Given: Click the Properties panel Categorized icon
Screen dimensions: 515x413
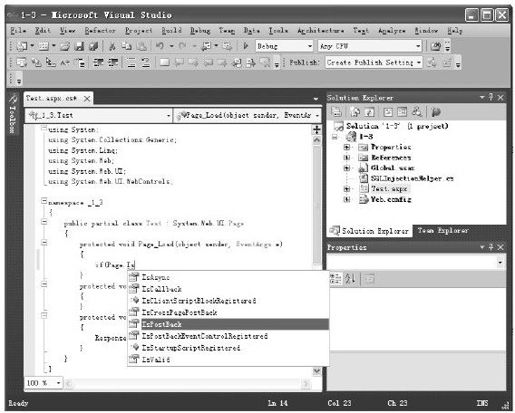Looking at the screenshot, I should [335, 278].
